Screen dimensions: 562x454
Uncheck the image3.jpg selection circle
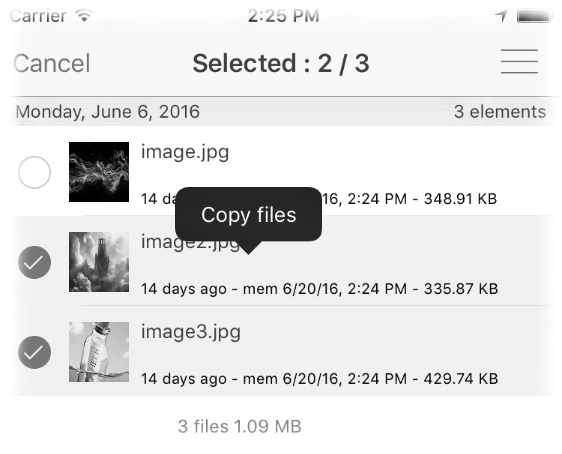click(34, 352)
